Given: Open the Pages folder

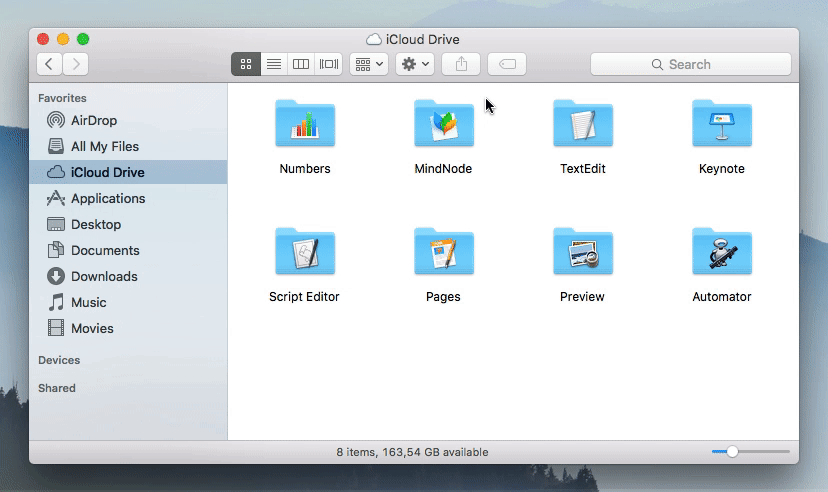Looking at the screenshot, I should coord(444,251).
